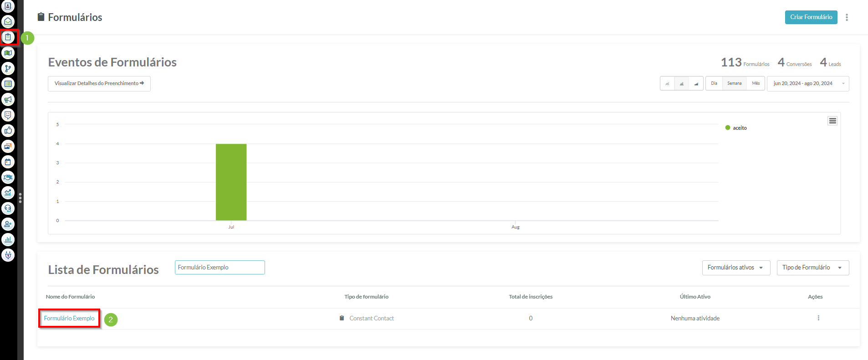The width and height of the screenshot is (868, 360).
Task: Open the calendar icon in the sidebar
Action: pyautogui.click(x=8, y=162)
